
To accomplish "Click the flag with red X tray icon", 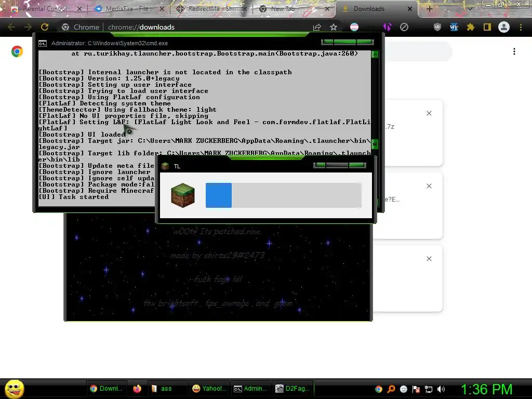I will click(x=416, y=389).
